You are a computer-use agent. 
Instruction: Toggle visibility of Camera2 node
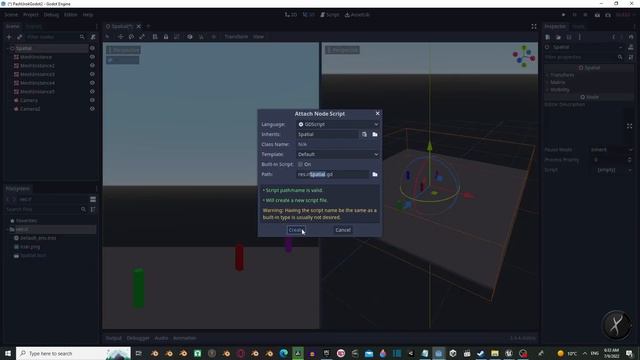tap(92, 109)
